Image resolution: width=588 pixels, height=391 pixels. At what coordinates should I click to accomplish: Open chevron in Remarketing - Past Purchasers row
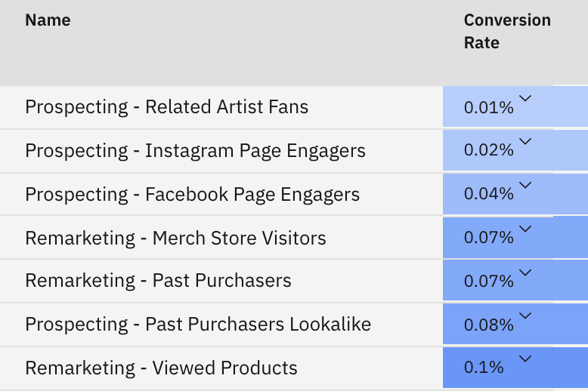pyautogui.click(x=525, y=272)
